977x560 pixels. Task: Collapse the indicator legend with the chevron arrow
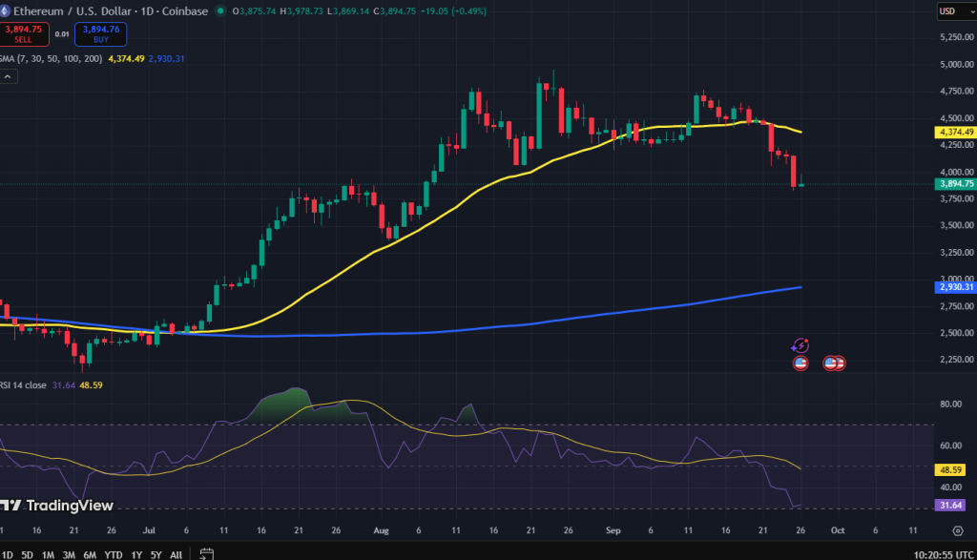click(8, 75)
